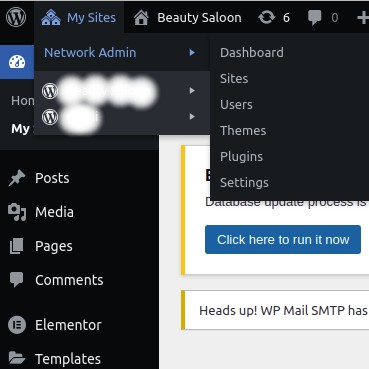Open Templates in the sidebar
The height and width of the screenshot is (369, 369).
point(68,359)
